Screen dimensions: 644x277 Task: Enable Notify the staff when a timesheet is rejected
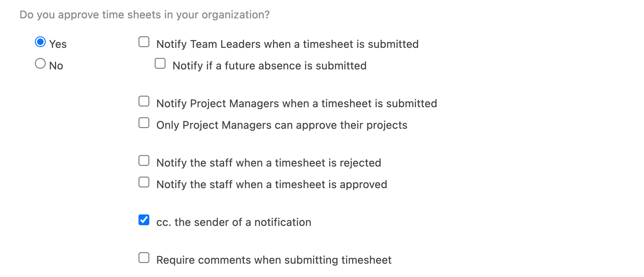144,160
